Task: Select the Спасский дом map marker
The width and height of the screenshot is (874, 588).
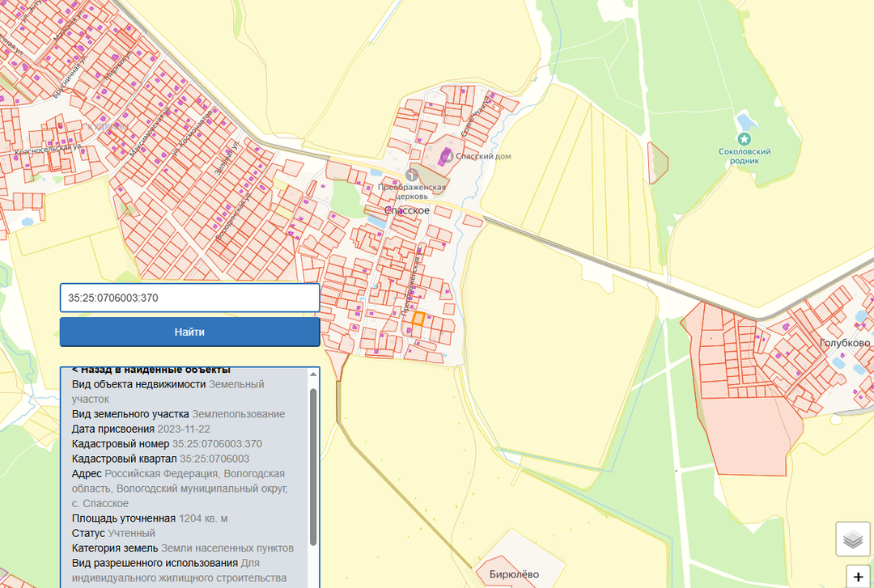Action: point(445,155)
